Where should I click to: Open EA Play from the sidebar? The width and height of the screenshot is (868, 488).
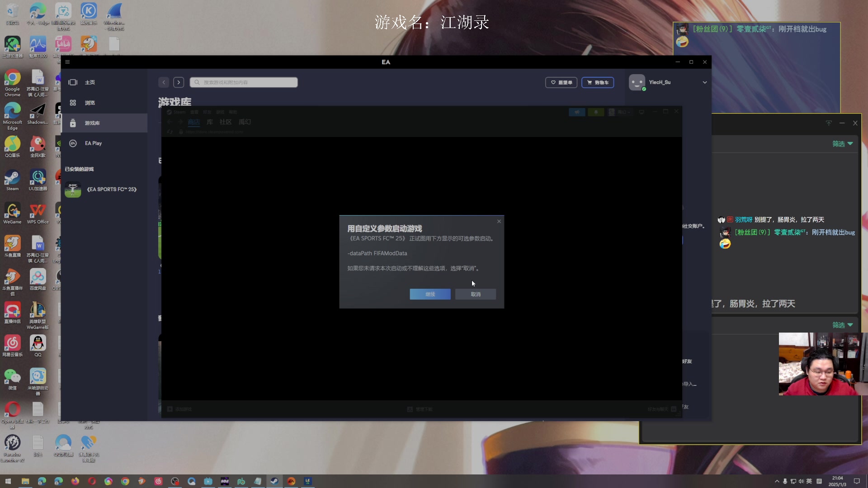click(x=93, y=143)
